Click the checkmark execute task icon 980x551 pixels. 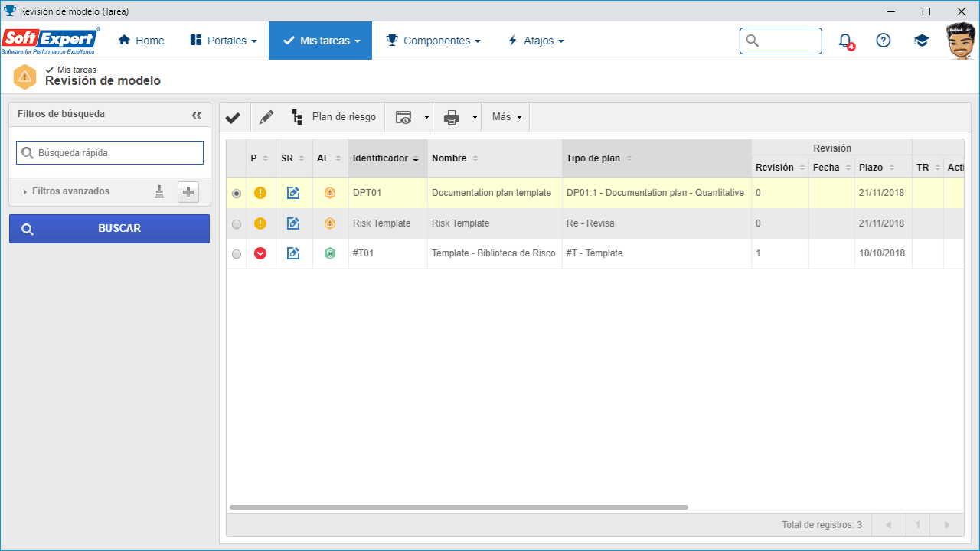233,118
